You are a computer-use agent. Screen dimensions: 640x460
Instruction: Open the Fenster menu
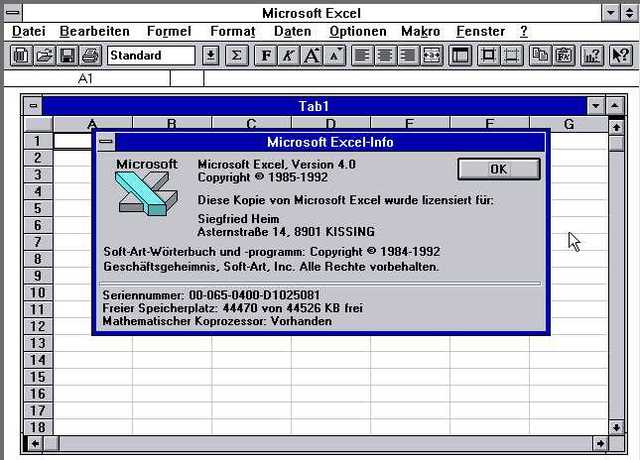[480, 31]
